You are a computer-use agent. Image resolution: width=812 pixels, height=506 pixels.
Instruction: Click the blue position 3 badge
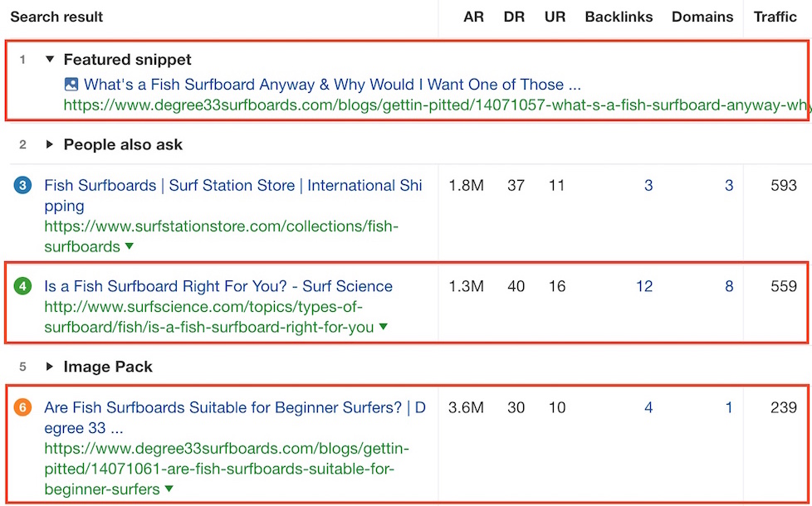point(22,185)
